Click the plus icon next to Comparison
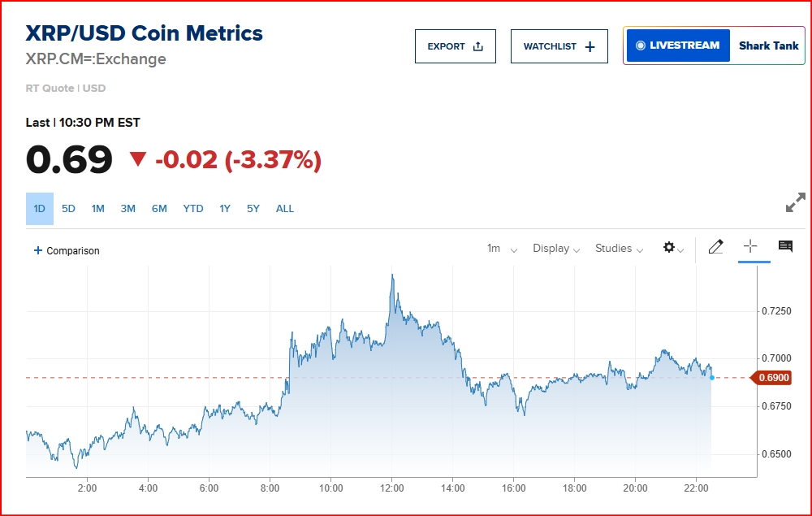 pos(38,250)
